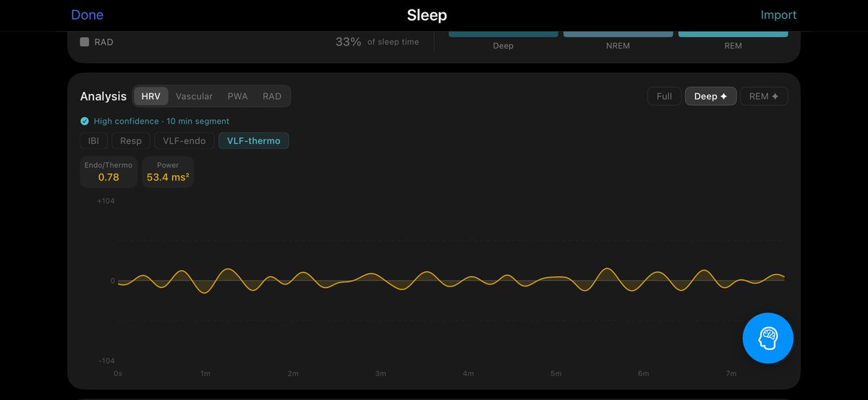
Task: Click the Sleep page title
Action: coord(427,15)
